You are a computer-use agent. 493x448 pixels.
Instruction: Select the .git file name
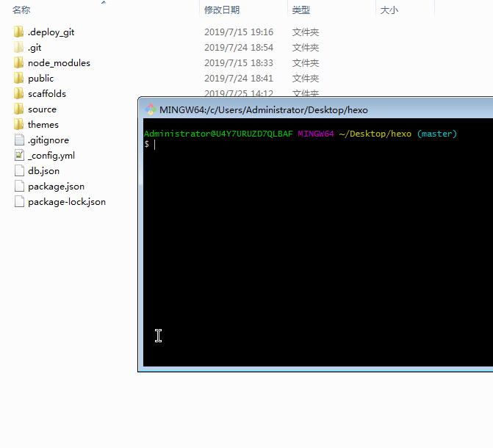35,48
